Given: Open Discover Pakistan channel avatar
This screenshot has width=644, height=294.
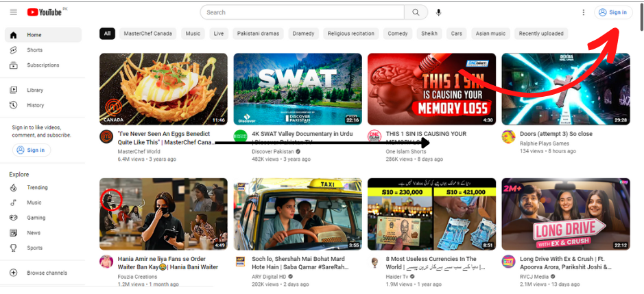Looking at the screenshot, I should (x=240, y=137).
